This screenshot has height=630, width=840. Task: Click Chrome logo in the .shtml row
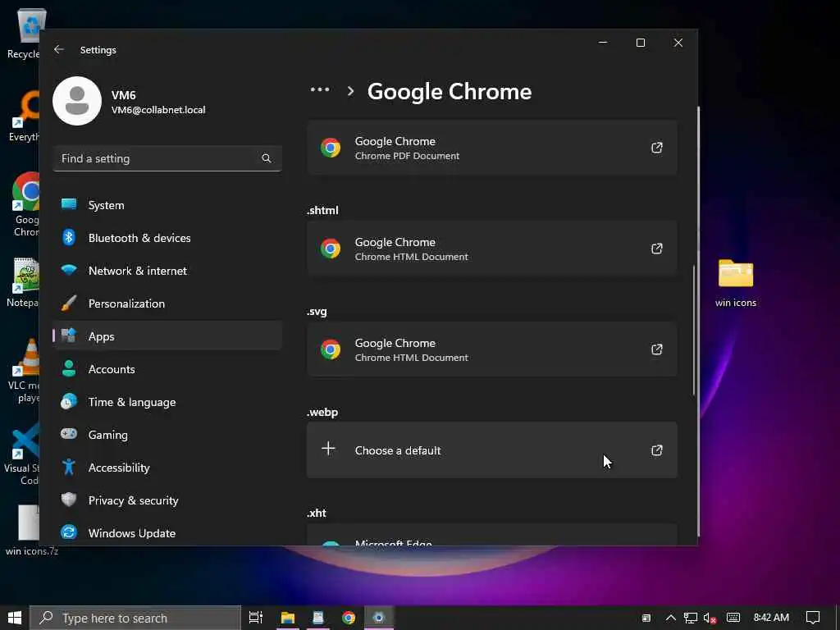331,249
